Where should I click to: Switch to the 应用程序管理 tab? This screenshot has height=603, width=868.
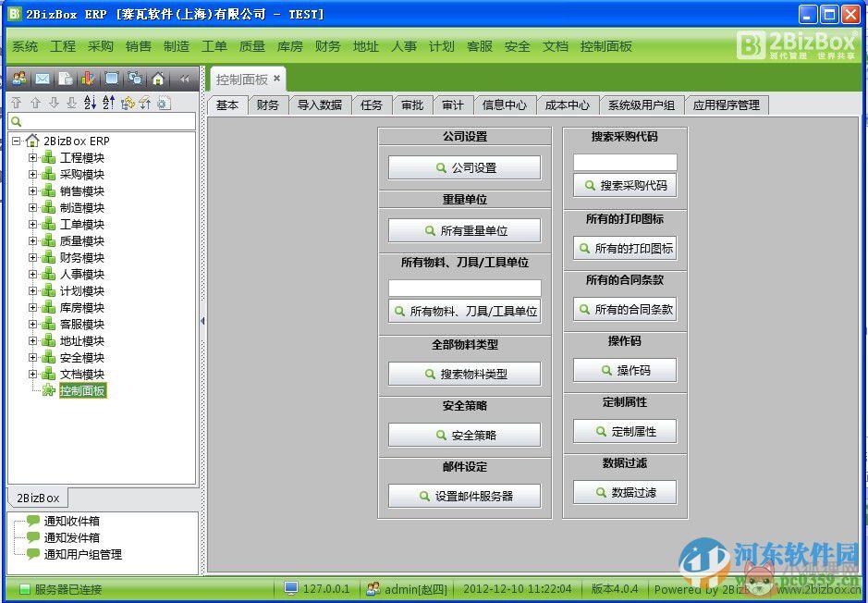727,105
